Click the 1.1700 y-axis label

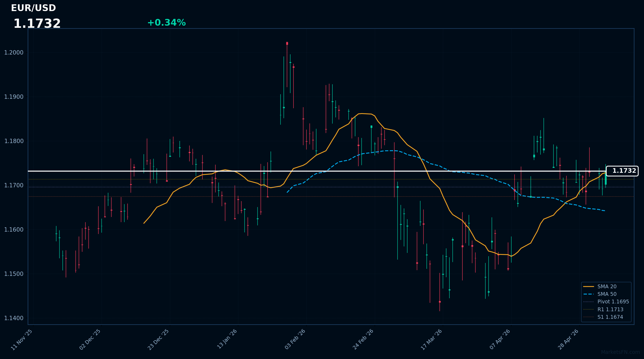coord(14,185)
